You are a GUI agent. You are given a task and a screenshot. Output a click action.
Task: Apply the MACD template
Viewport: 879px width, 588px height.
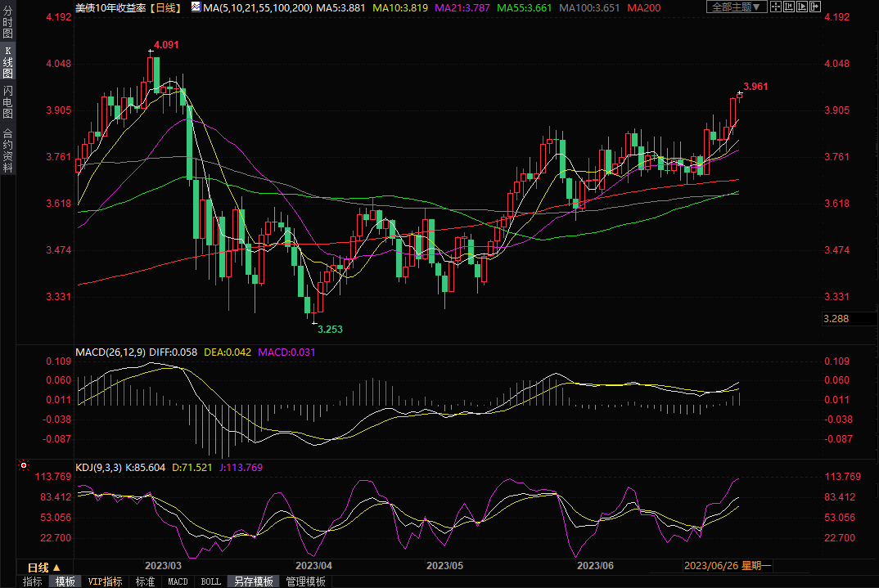click(177, 581)
